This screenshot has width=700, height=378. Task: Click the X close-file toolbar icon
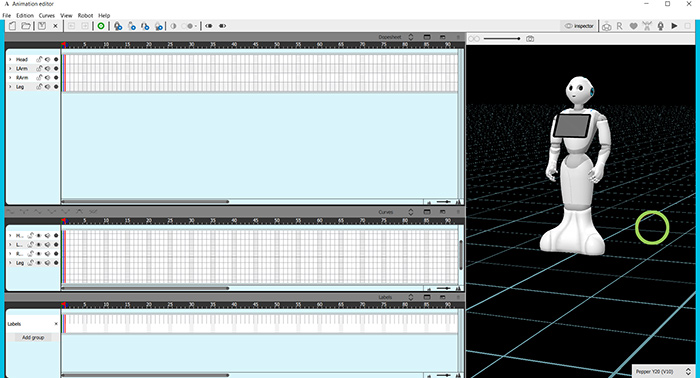(x=55, y=26)
